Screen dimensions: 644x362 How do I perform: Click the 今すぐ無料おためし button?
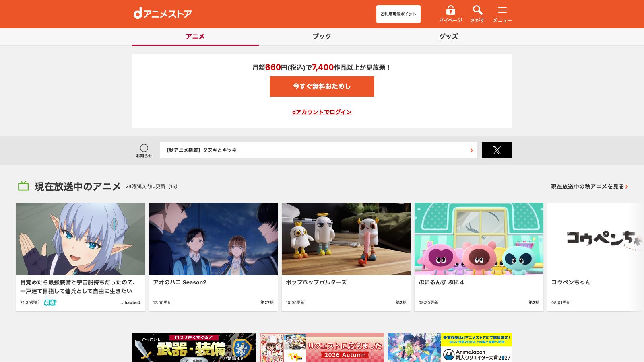[322, 86]
